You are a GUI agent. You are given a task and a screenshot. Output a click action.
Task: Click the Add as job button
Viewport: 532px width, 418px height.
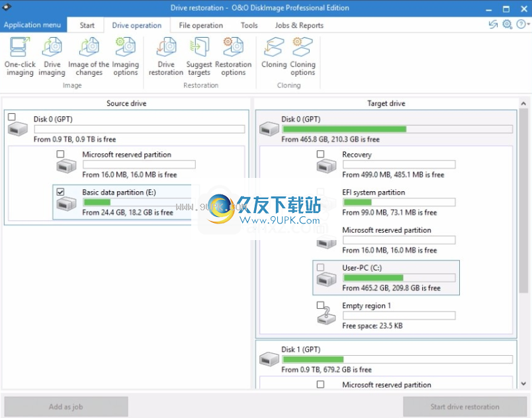66,407
